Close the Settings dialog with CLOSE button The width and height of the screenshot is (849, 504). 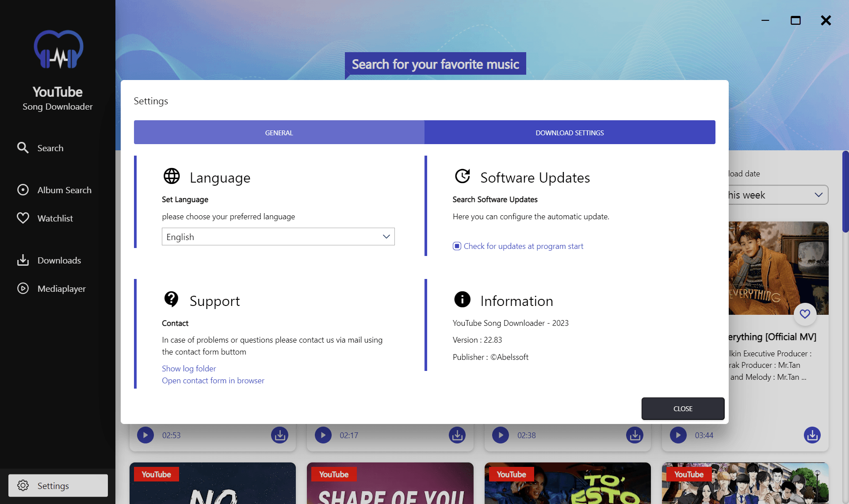(x=683, y=409)
